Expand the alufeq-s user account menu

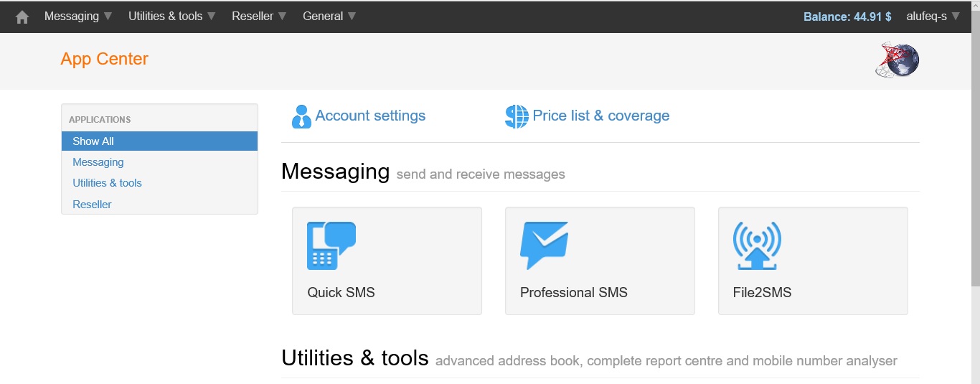coord(933,17)
